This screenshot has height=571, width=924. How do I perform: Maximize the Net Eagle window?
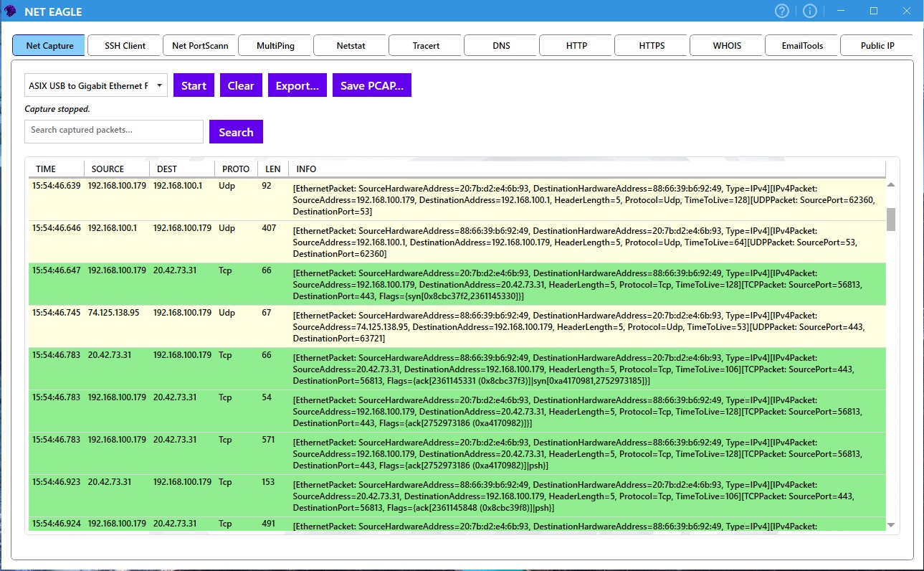pos(874,11)
